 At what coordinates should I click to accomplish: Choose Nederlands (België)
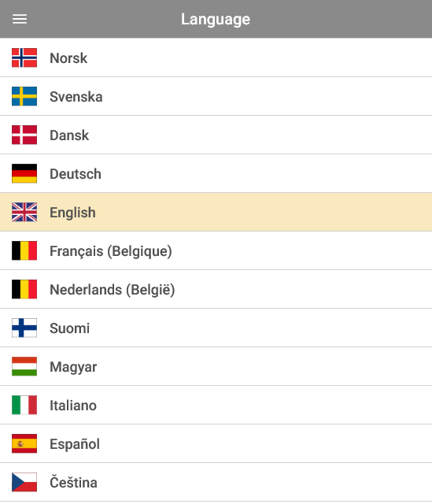pyautogui.click(x=216, y=289)
